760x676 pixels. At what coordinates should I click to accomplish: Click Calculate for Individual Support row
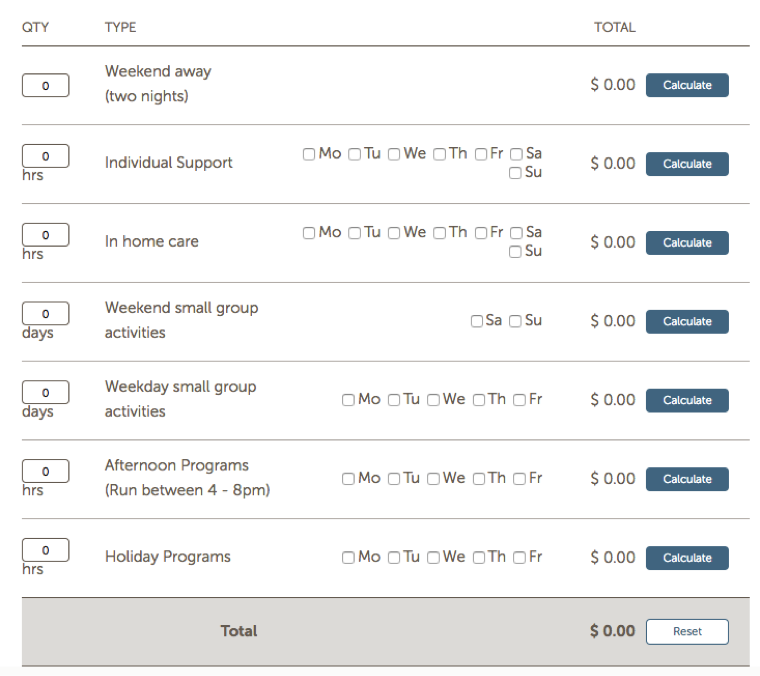point(687,164)
